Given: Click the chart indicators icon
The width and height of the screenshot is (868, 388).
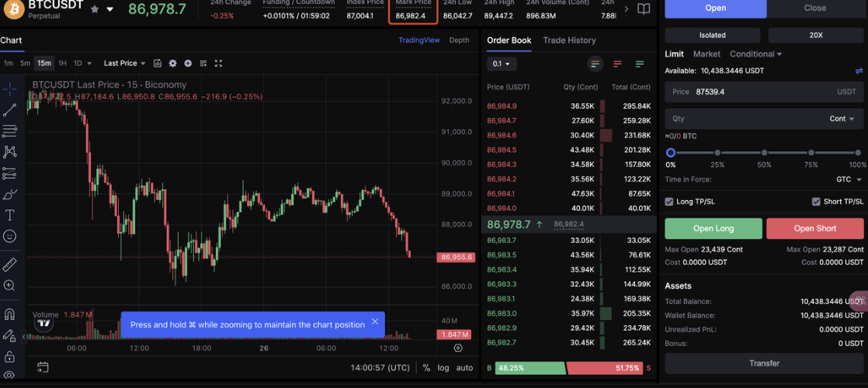Looking at the screenshot, I should click(x=158, y=64).
